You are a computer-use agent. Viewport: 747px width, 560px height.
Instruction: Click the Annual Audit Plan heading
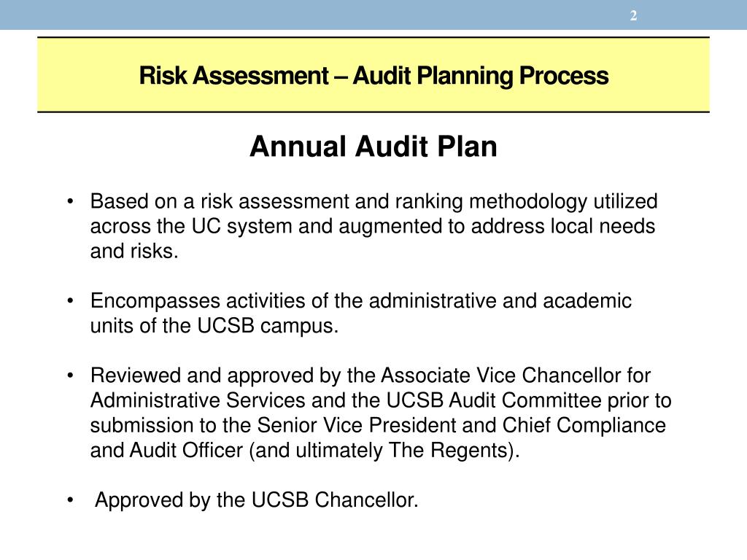373,146
